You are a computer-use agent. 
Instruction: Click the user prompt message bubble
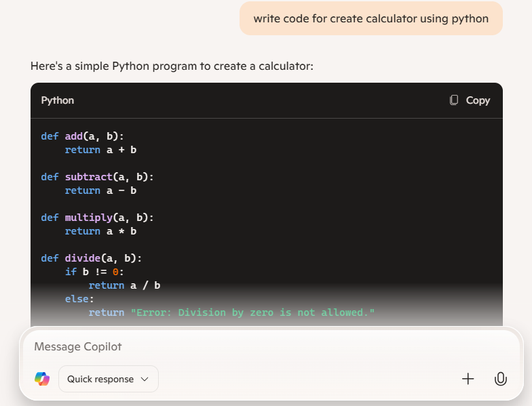tap(371, 19)
